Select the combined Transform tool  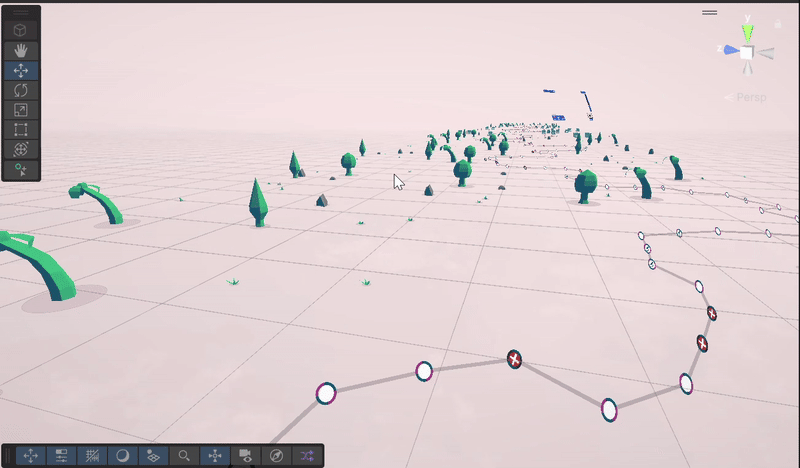(20, 149)
